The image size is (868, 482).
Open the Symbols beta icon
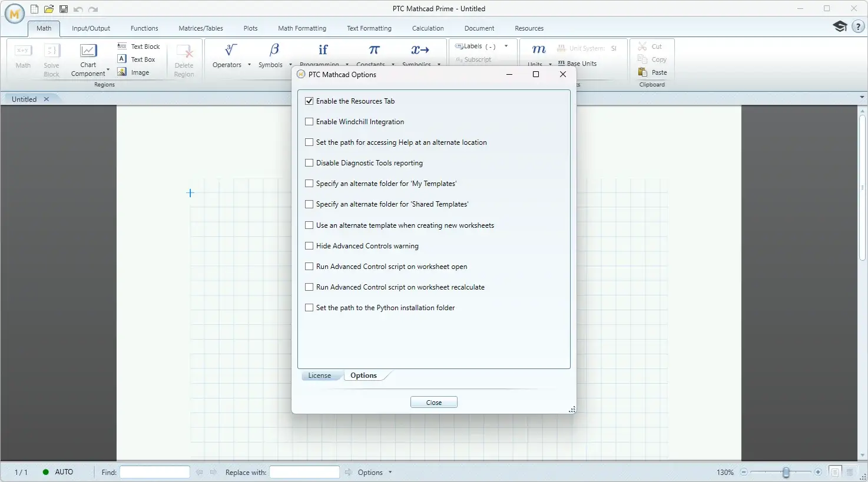click(x=274, y=50)
